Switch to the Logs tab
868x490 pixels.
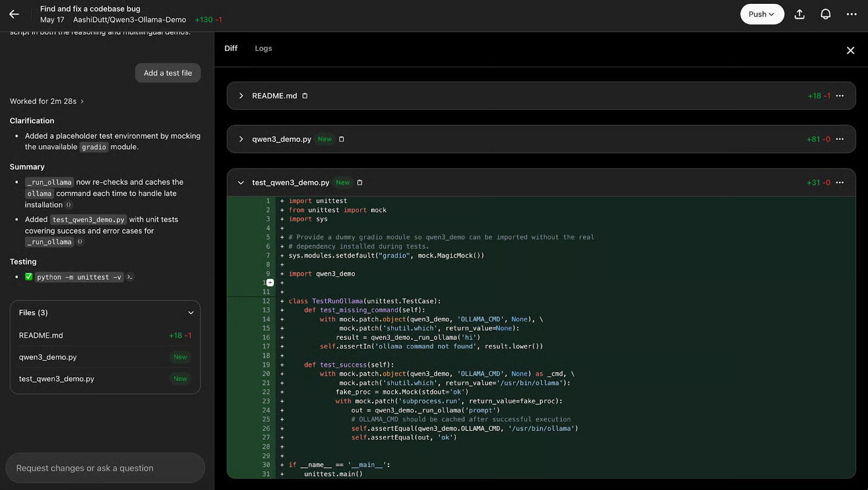pos(263,48)
